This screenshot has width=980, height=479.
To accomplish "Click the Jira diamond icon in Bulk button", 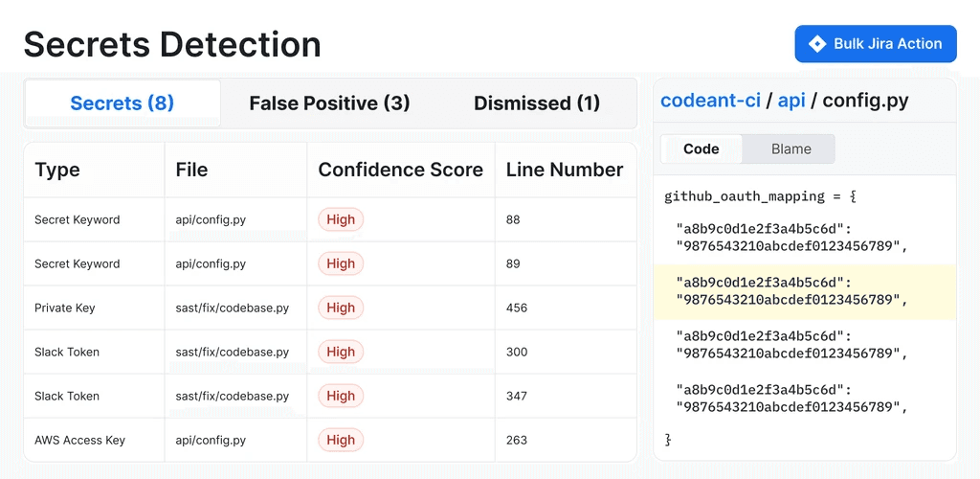I will coord(817,44).
